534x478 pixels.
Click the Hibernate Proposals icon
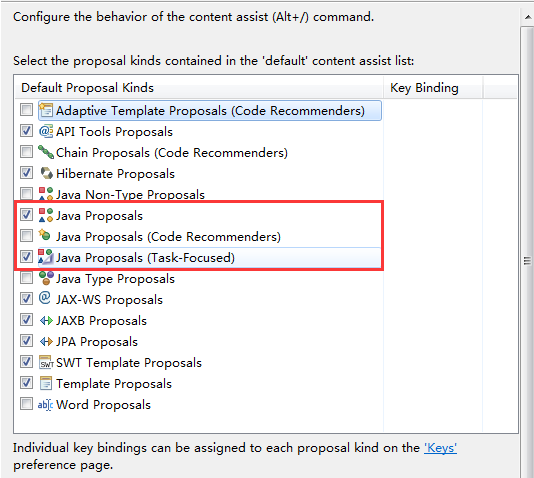click(46, 173)
